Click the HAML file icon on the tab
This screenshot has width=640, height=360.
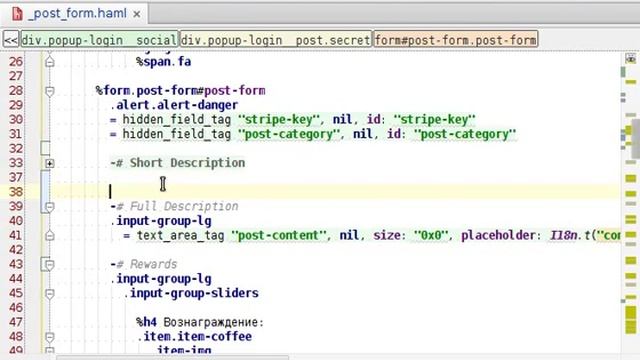[17, 13]
